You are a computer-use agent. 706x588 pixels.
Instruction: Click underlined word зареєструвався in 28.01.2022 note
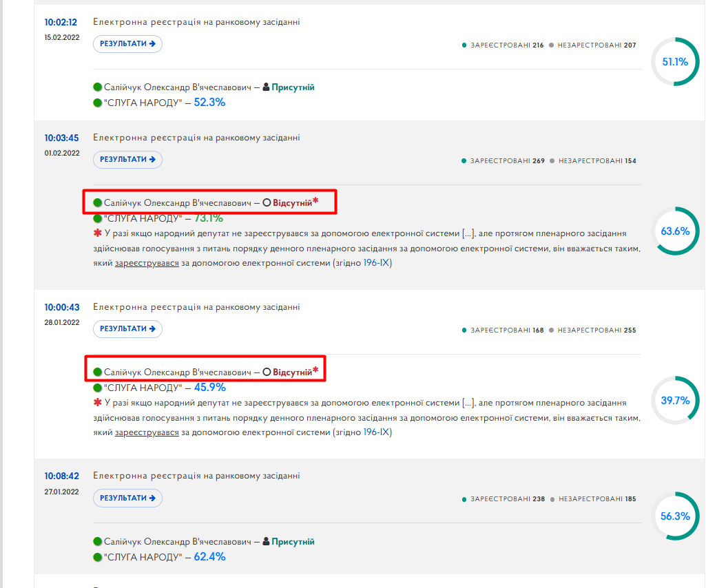(x=147, y=432)
